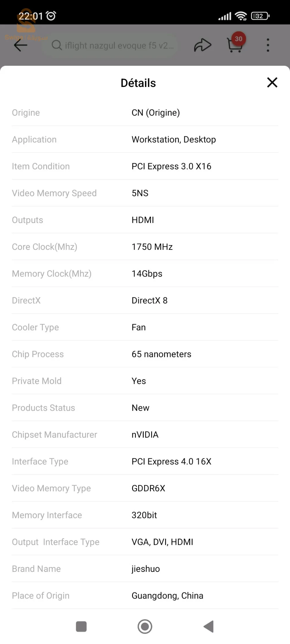
Task: Select the Origine detail row
Action: coord(145,112)
